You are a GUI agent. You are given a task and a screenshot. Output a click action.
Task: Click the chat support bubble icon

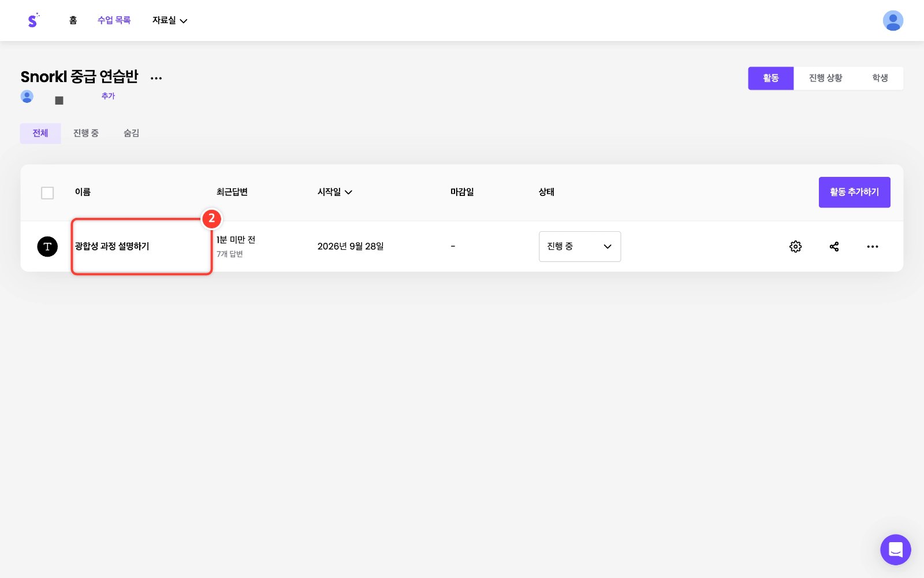[896, 550]
